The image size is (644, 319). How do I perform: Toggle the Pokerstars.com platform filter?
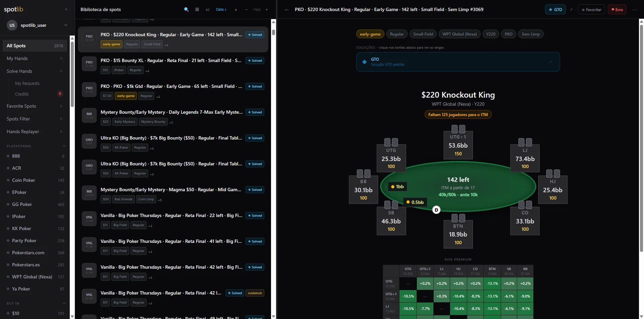35,253
